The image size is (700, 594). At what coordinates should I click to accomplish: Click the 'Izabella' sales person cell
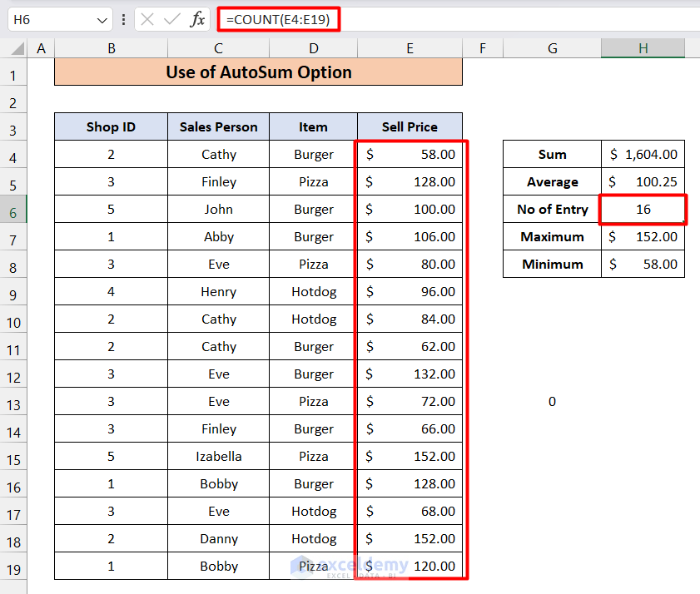(x=218, y=456)
